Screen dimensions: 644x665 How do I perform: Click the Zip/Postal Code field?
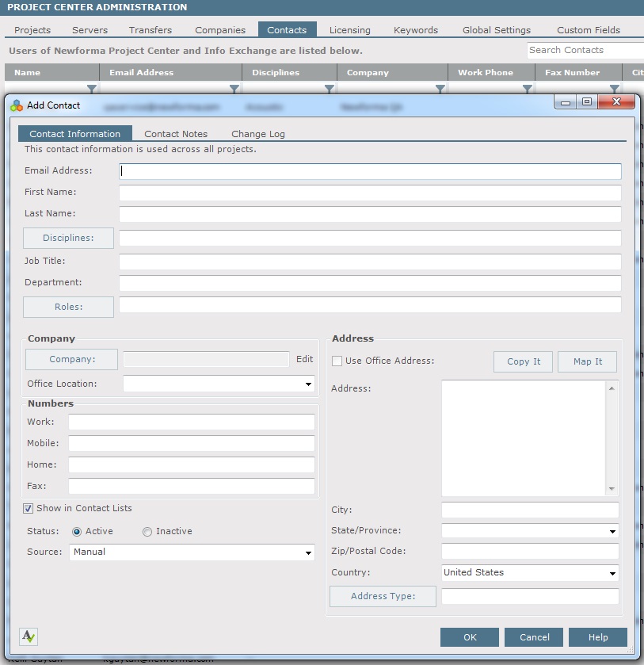pos(530,552)
